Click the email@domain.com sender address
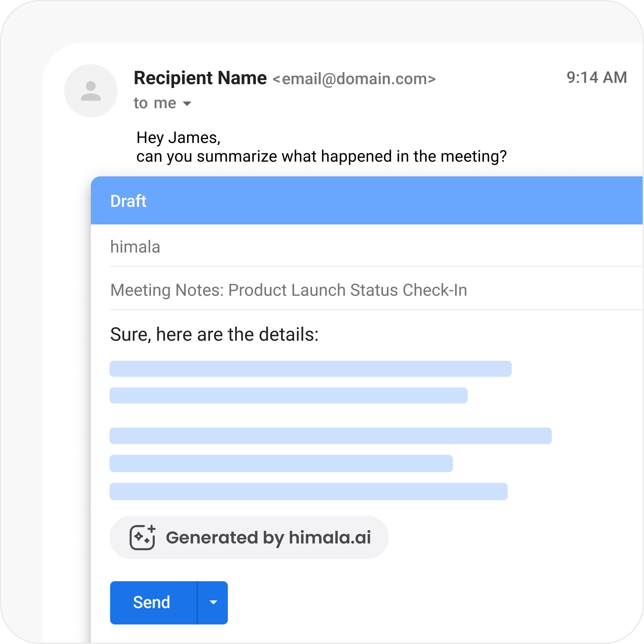644x644 pixels. (354, 79)
